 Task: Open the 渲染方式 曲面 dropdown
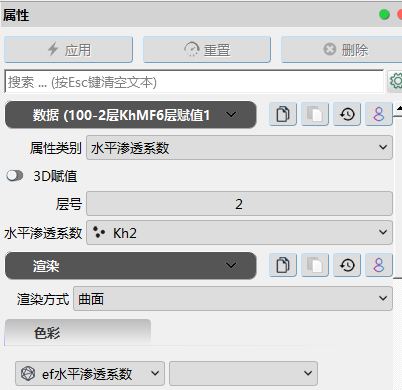point(233,299)
